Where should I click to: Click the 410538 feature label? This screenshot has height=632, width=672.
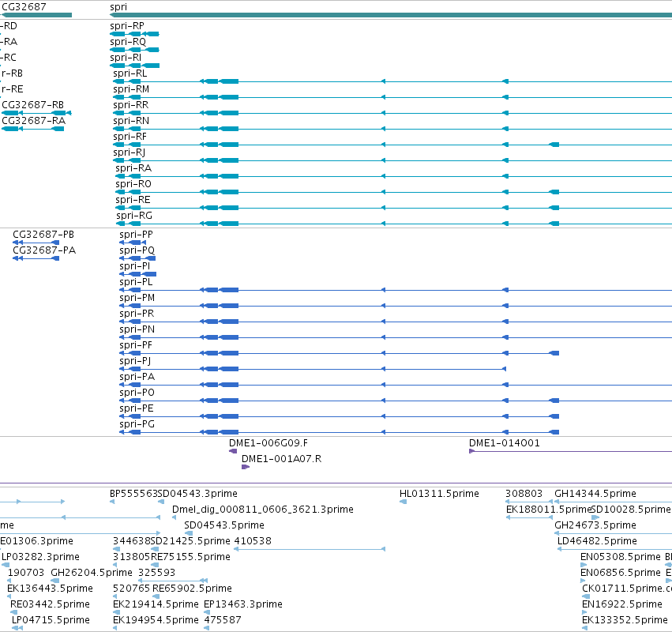(x=253, y=541)
